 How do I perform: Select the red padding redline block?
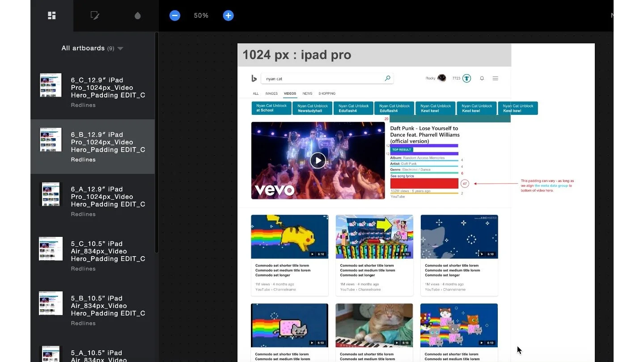(x=424, y=183)
